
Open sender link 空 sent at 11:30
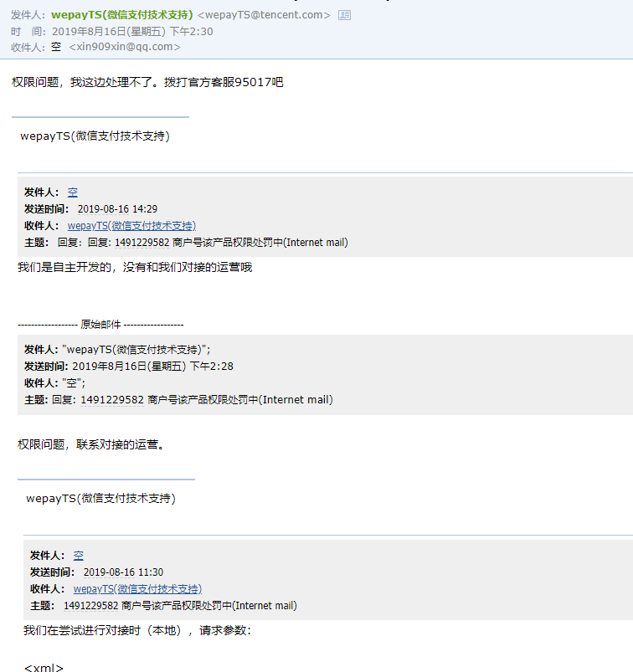coord(79,556)
